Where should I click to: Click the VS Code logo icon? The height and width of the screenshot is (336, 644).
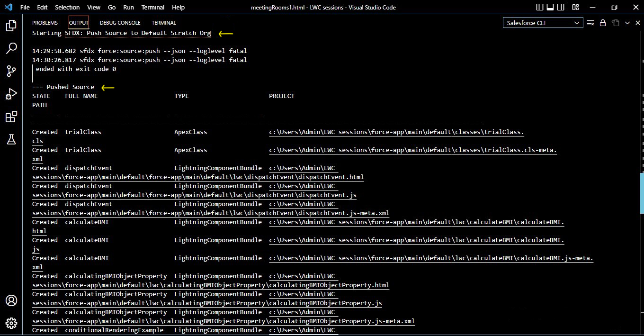click(8, 7)
